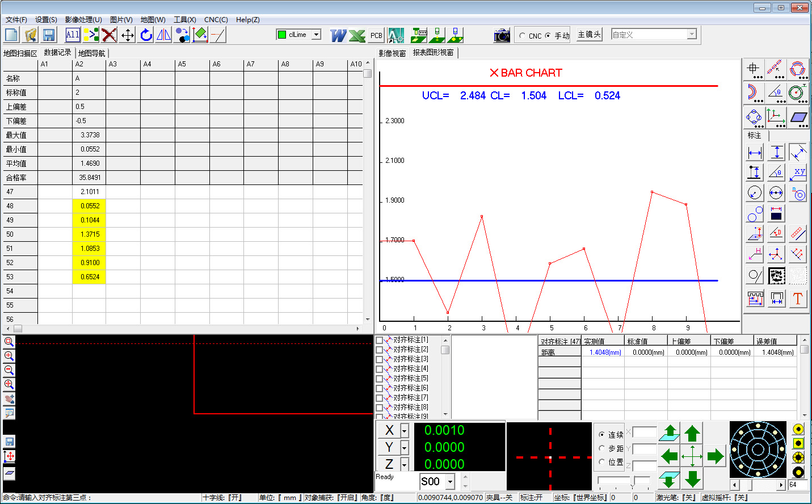The image size is (812, 504).
Task: Check the 对齐标注[1] checkbox
Action: pos(380,341)
